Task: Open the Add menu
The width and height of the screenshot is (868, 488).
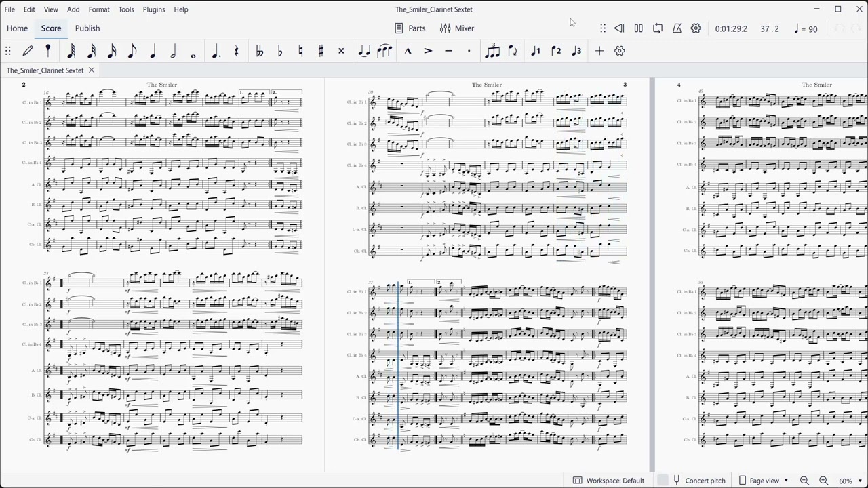Action: (x=73, y=9)
